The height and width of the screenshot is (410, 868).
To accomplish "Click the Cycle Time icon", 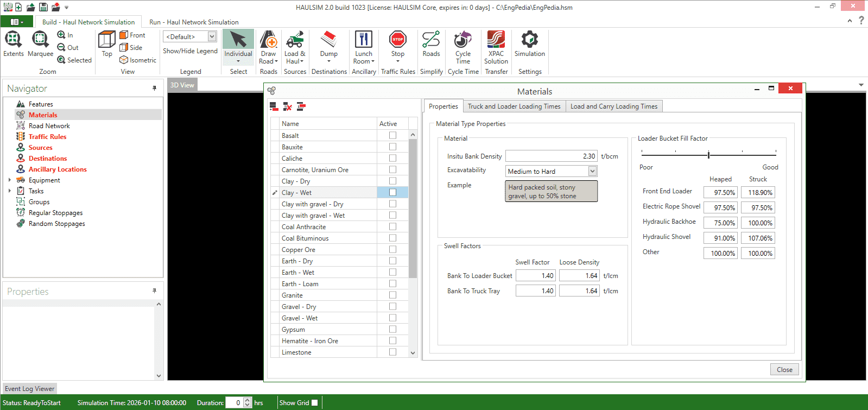I will click(463, 40).
